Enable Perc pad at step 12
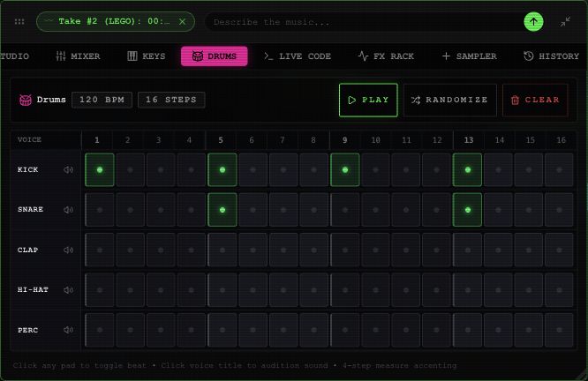 [436, 330]
